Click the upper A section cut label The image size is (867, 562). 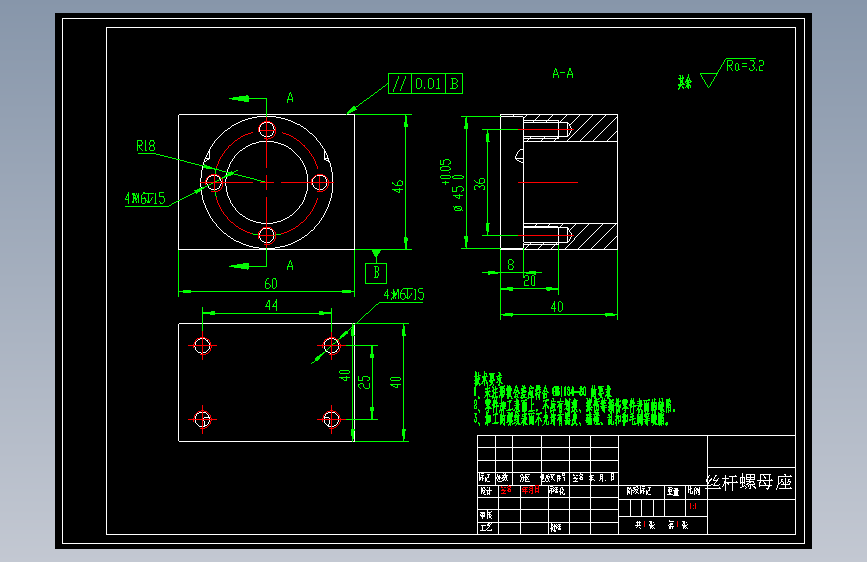coord(290,98)
